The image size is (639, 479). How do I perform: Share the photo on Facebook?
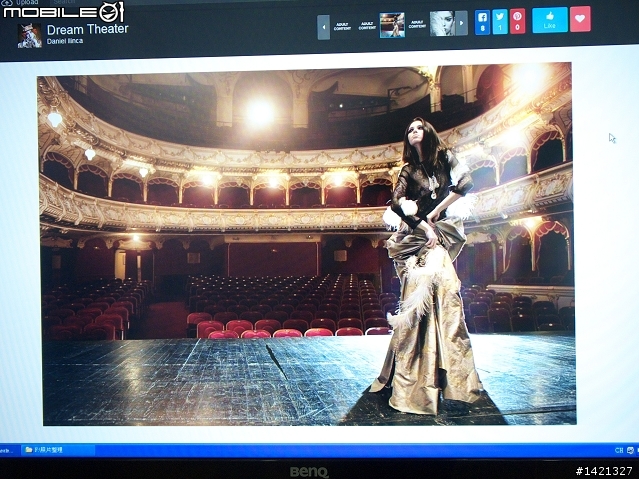(x=482, y=22)
